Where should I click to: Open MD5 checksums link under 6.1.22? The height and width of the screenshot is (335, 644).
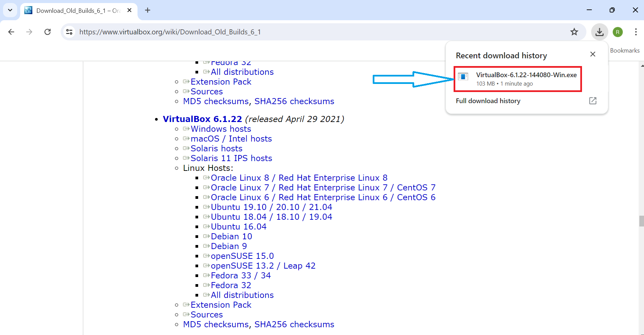point(216,324)
